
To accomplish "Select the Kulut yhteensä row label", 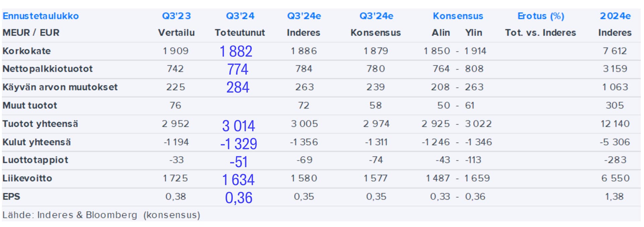I will click(x=37, y=142).
